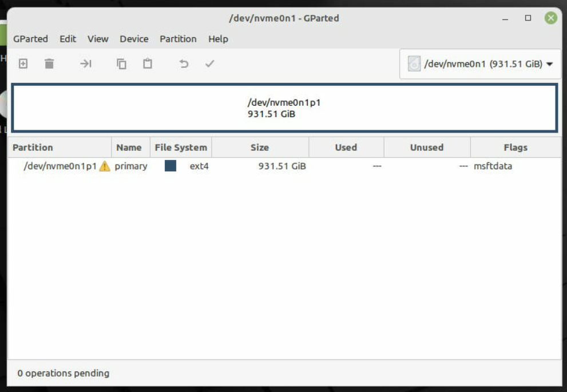Click the New partition toolbar icon
The height and width of the screenshot is (392, 567).
click(23, 63)
